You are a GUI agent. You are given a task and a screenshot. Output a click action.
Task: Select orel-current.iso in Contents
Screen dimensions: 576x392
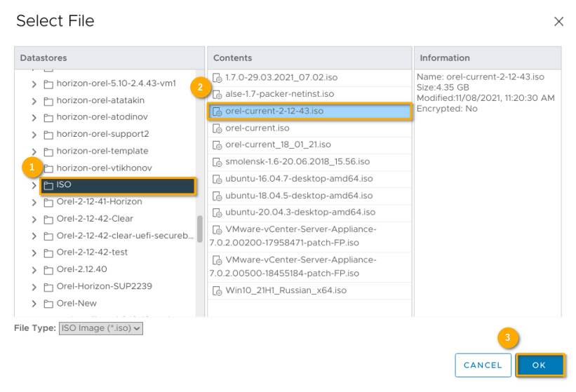point(257,128)
